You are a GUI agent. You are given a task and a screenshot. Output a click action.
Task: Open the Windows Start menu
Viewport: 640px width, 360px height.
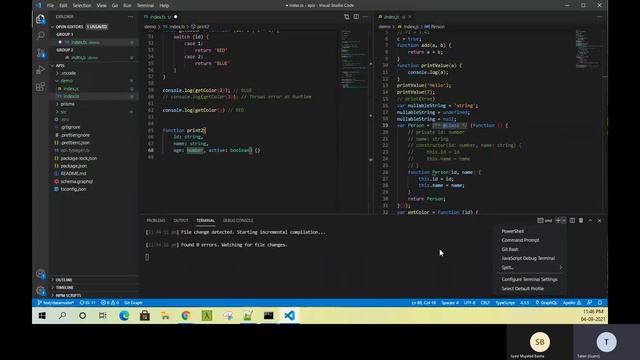coord(42,316)
